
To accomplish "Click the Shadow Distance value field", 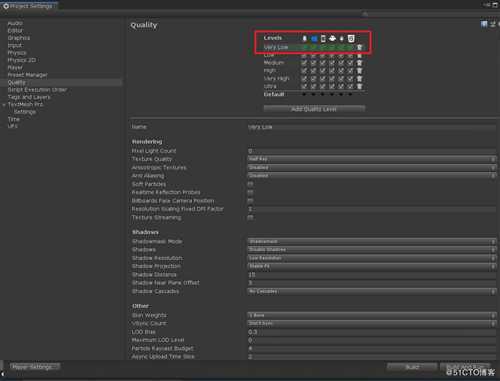I will coord(372,275).
